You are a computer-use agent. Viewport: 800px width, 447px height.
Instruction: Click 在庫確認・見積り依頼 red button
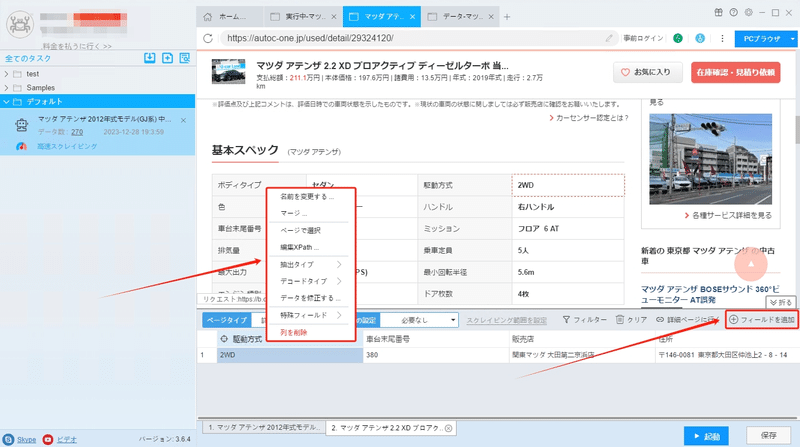pos(735,72)
